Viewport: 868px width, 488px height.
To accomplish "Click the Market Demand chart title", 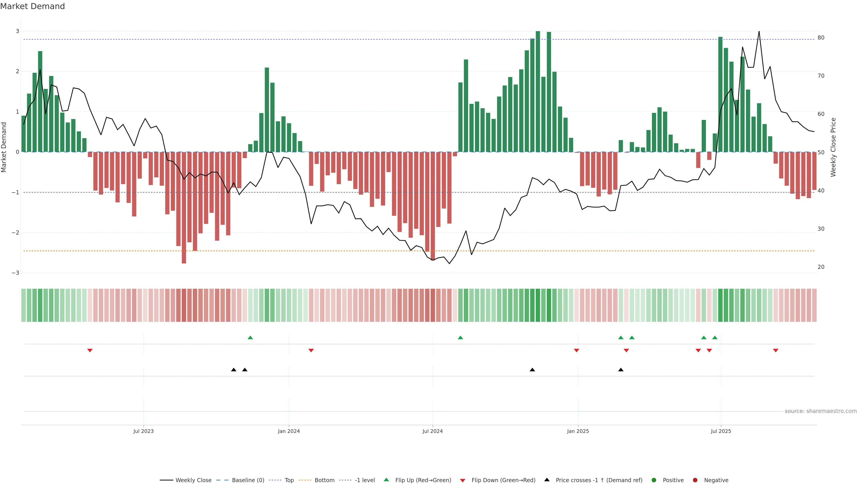I will [32, 6].
